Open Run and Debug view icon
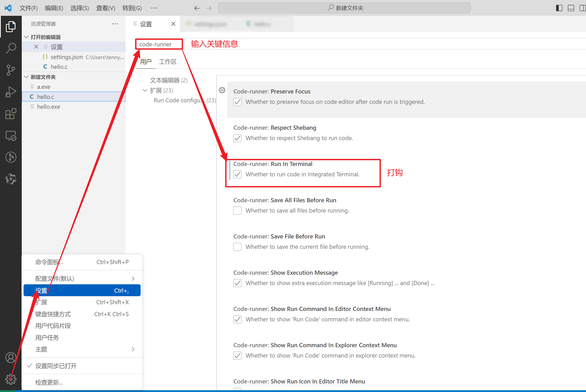586x392 pixels. pos(11,92)
